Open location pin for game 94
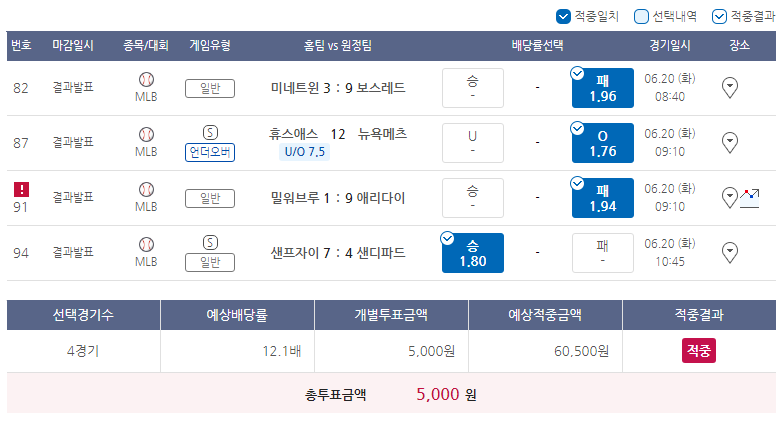This screenshot has width=784, height=428. (x=730, y=253)
